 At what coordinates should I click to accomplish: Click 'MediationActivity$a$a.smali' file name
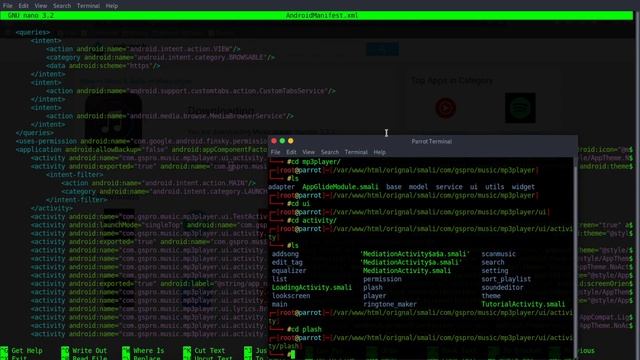click(415, 254)
